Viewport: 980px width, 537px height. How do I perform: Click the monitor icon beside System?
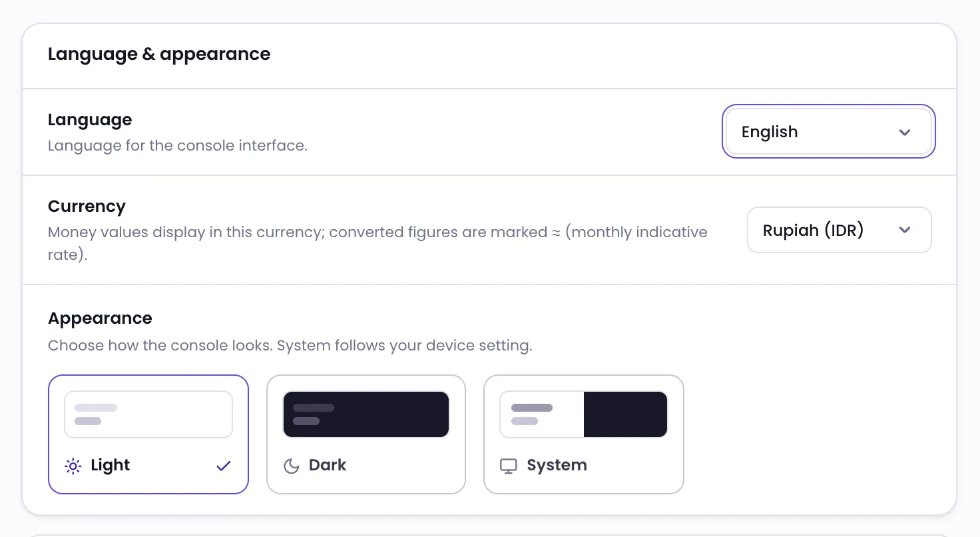tap(509, 466)
